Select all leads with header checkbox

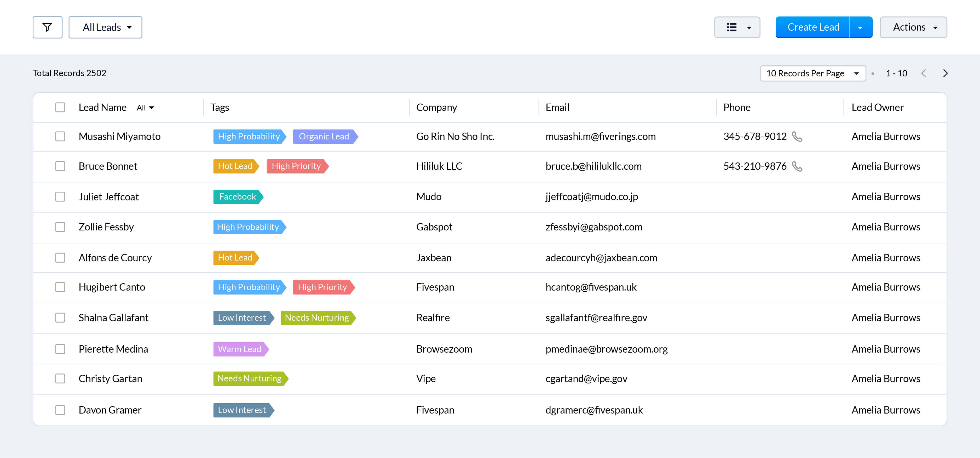60,107
